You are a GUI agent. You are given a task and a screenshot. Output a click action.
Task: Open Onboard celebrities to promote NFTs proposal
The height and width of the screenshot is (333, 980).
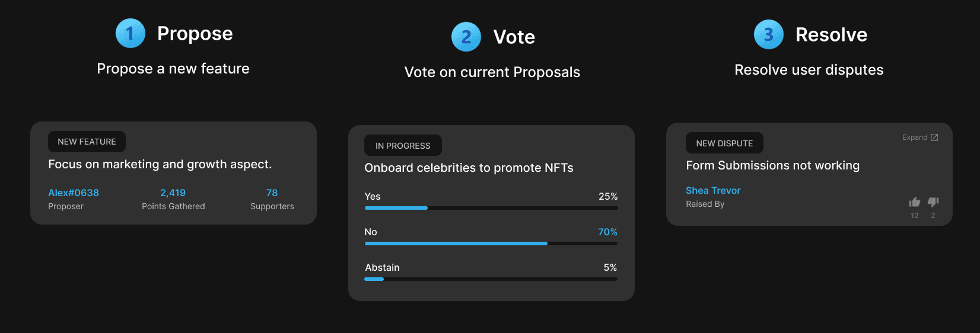(x=469, y=168)
